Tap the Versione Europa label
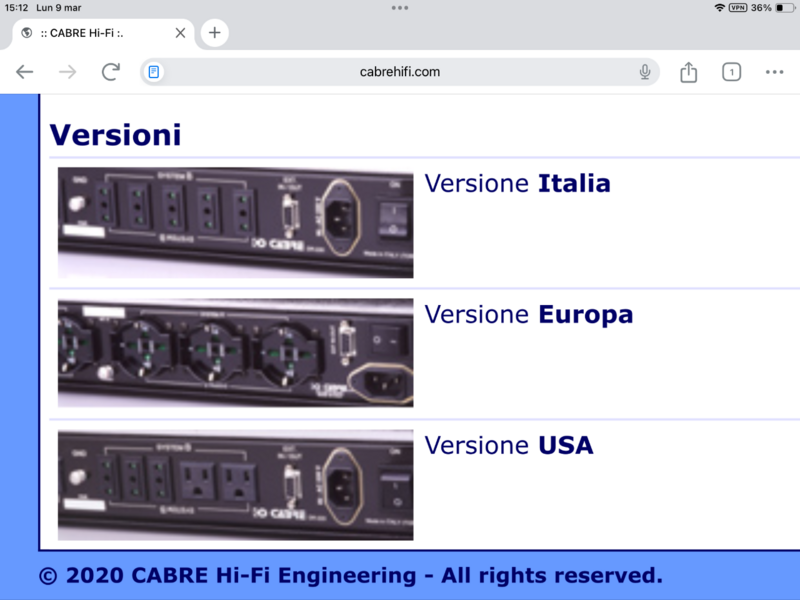Image resolution: width=800 pixels, height=600 pixels. [528, 315]
